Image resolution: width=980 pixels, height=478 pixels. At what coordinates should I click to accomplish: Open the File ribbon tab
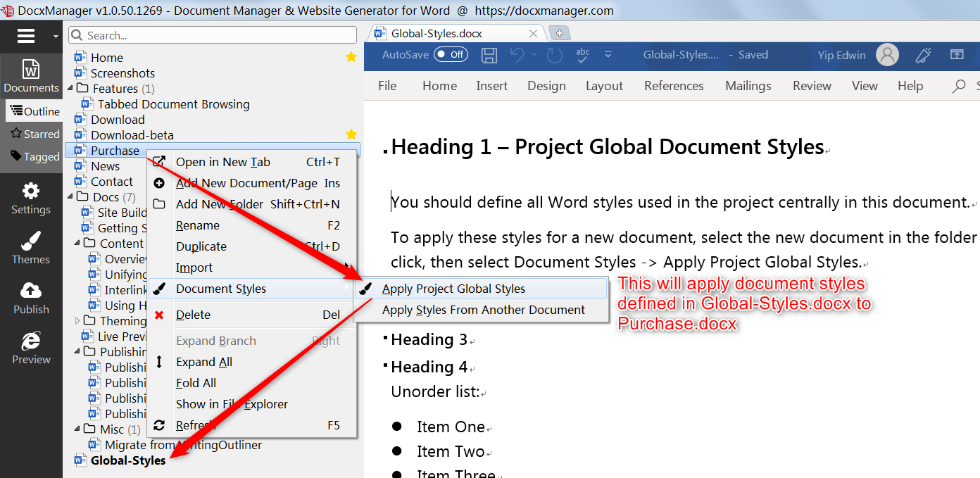click(x=387, y=86)
